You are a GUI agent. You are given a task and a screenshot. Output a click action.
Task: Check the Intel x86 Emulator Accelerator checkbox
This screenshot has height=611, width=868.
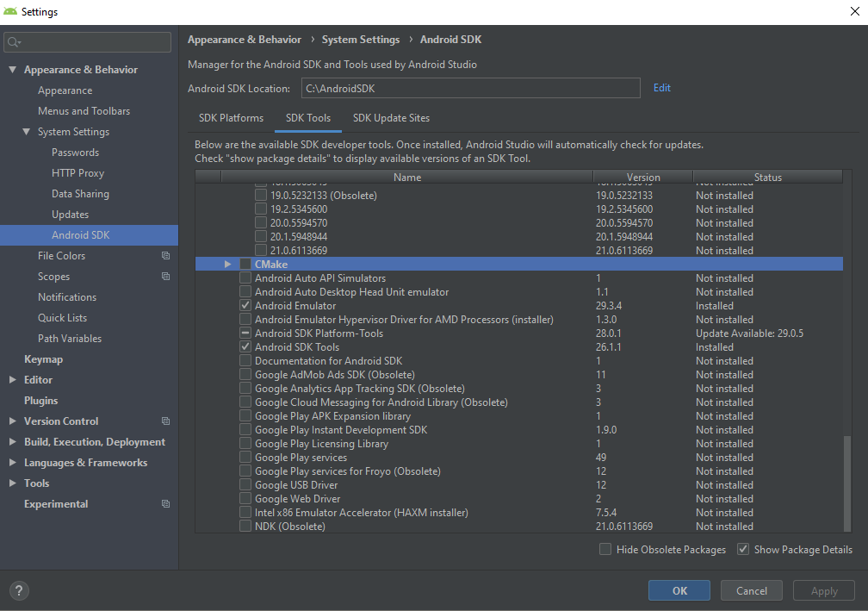(245, 513)
